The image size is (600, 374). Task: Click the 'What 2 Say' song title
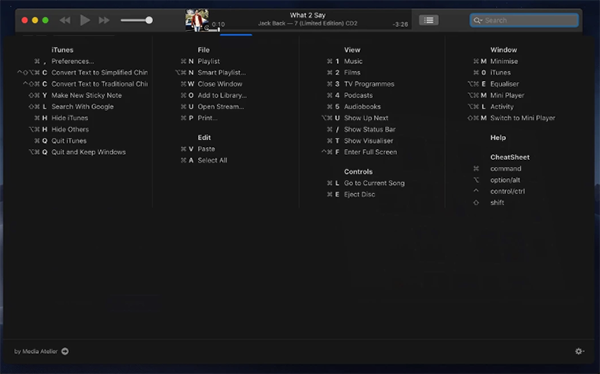point(308,15)
